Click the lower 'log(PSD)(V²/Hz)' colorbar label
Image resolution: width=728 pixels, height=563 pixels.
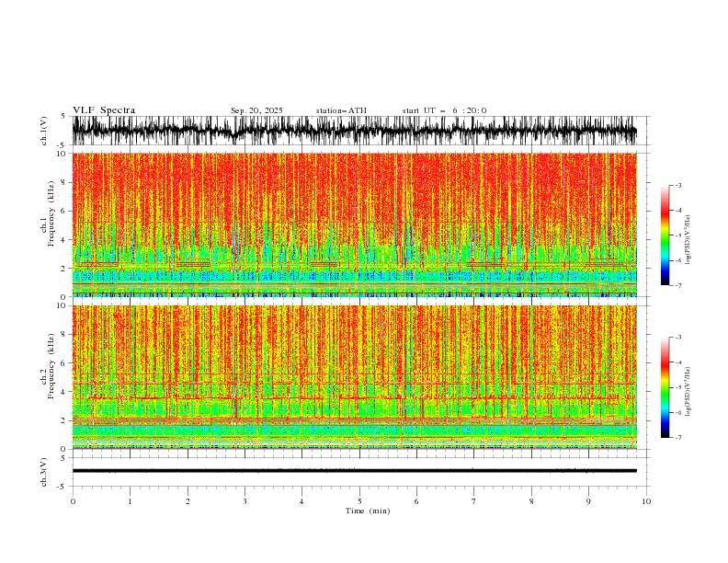[688, 392]
